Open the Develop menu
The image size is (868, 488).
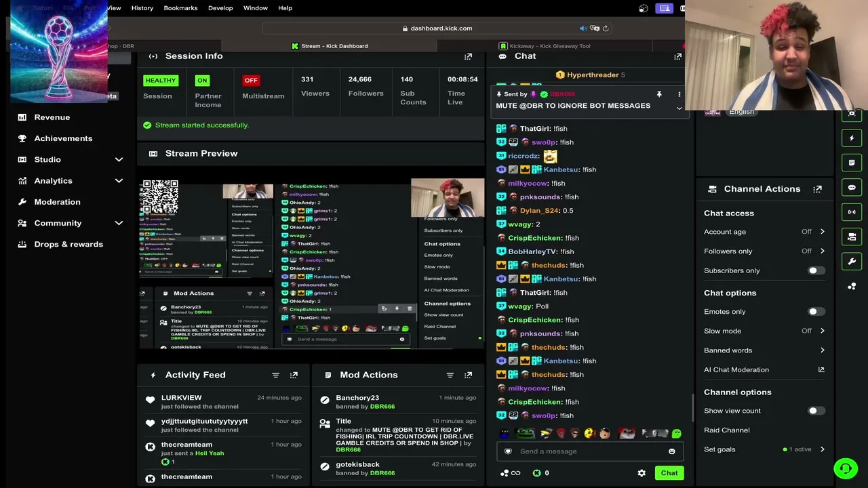pyautogui.click(x=220, y=8)
